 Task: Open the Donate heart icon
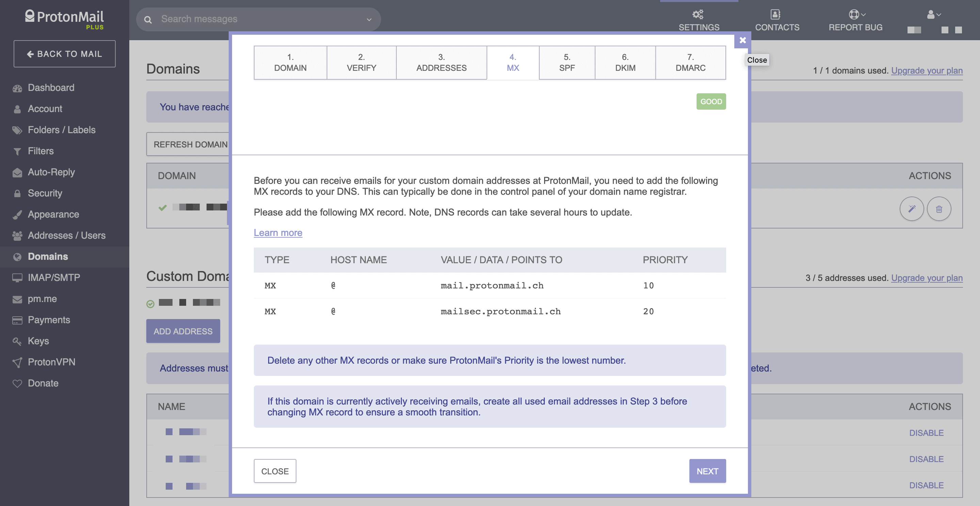pyautogui.click(x=17, y=383)
